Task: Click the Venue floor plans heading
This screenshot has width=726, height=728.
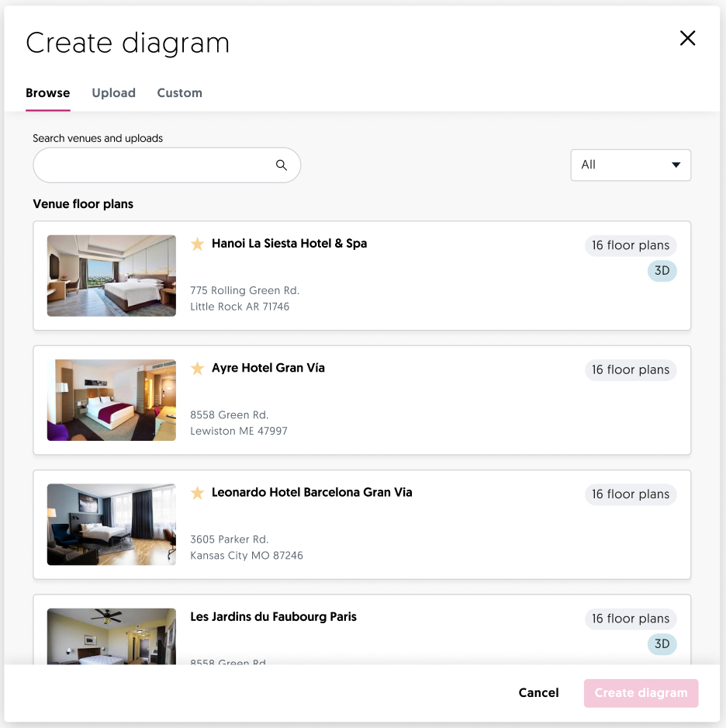Action: [83, 204]
